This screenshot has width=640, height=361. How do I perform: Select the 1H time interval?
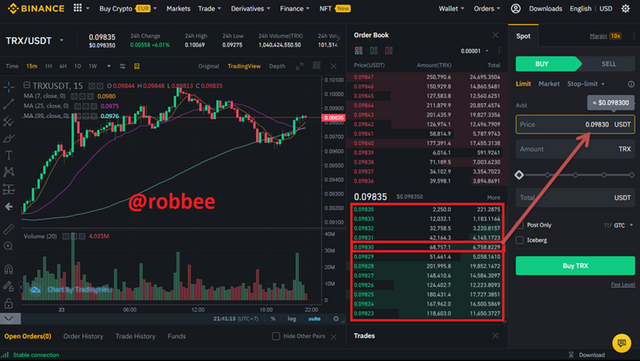[48, 66]
